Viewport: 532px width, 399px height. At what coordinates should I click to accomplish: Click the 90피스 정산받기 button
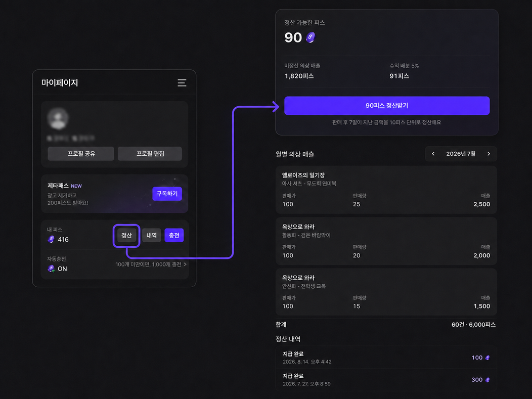pos(387,106)
